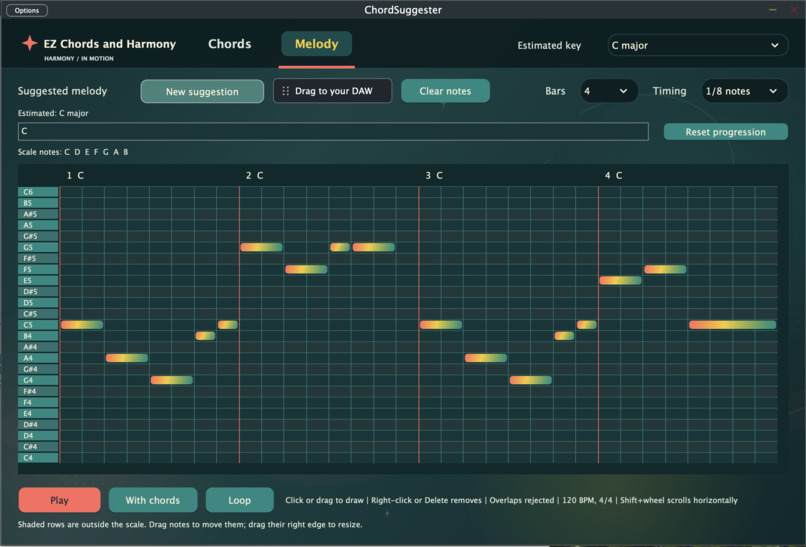Click the C6 piano key label
The height and width of the screenshot is (547, 806).
[38, 192]
